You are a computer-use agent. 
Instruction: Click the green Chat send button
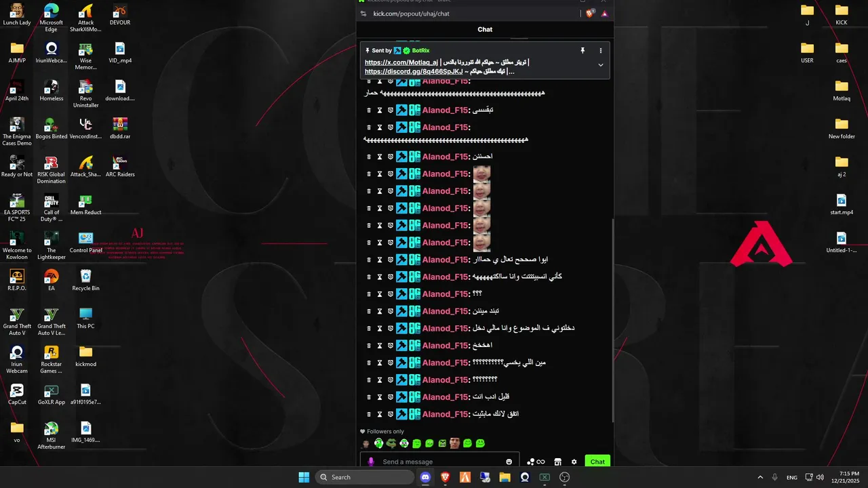597,462
